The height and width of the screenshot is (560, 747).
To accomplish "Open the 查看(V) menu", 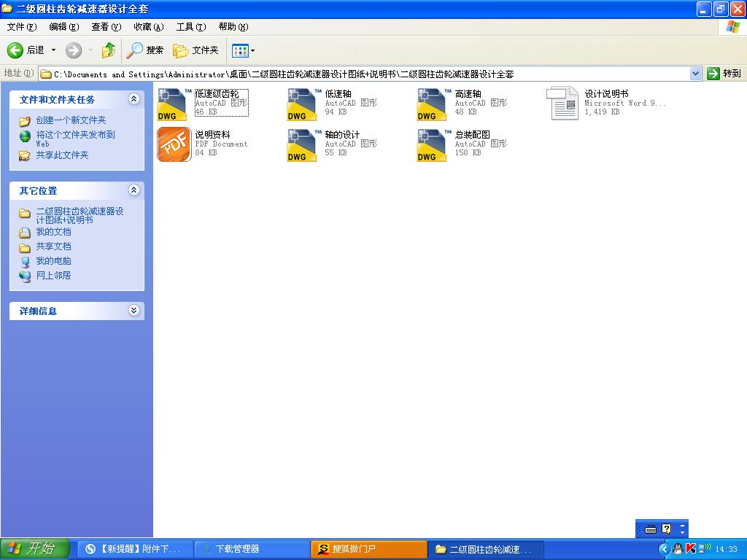I will [x=107, y=27].
